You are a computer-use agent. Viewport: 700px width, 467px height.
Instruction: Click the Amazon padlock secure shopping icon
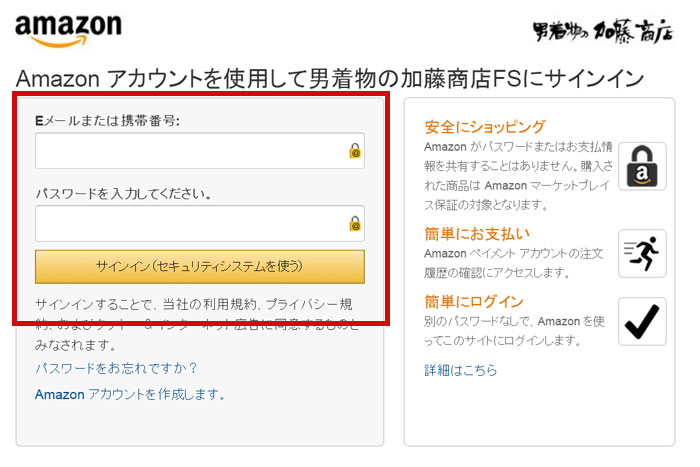642,167
